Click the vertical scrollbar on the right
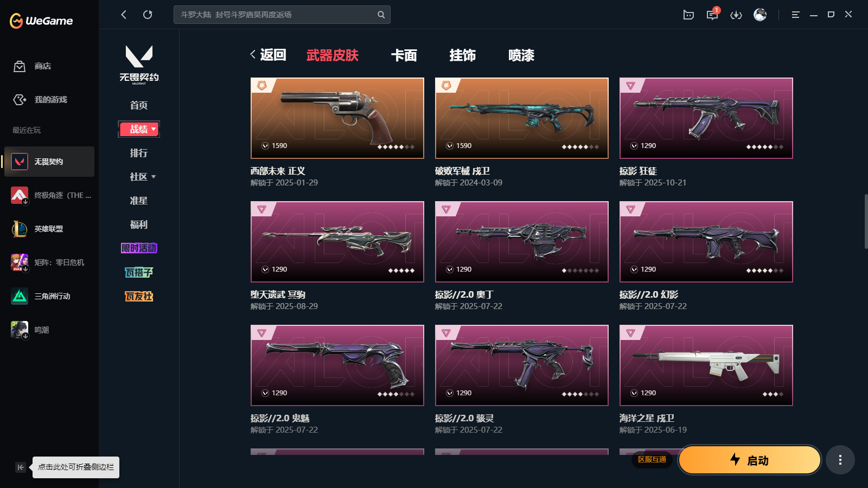 coord(866,221)
